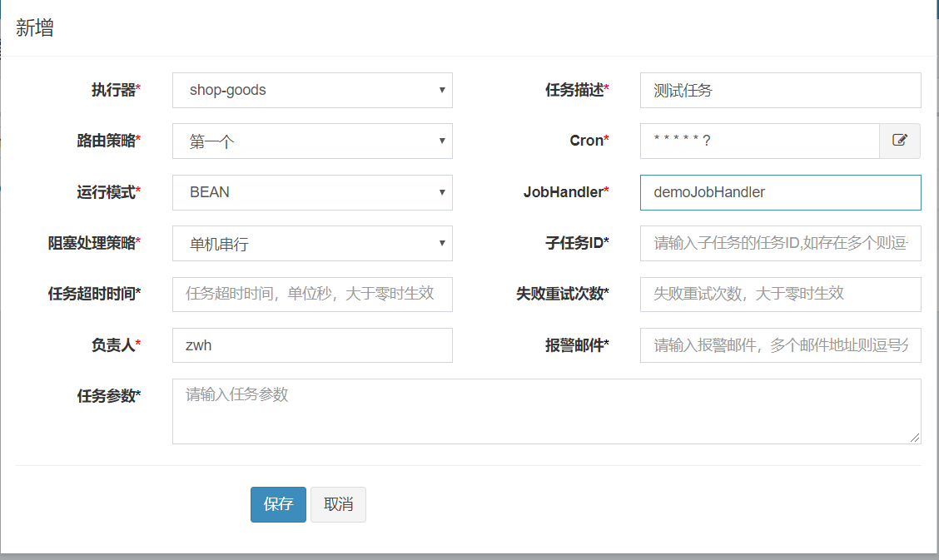Open the 运行模式 dropdown showing BEAN
This screenshot has width=939, height=560.
(313, 193)
